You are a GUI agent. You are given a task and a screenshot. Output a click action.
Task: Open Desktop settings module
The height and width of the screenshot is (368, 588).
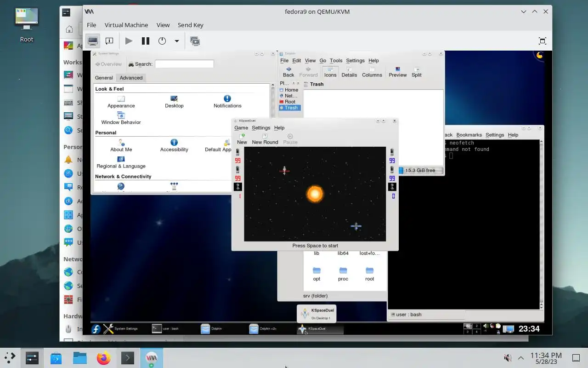coord(174,102)
